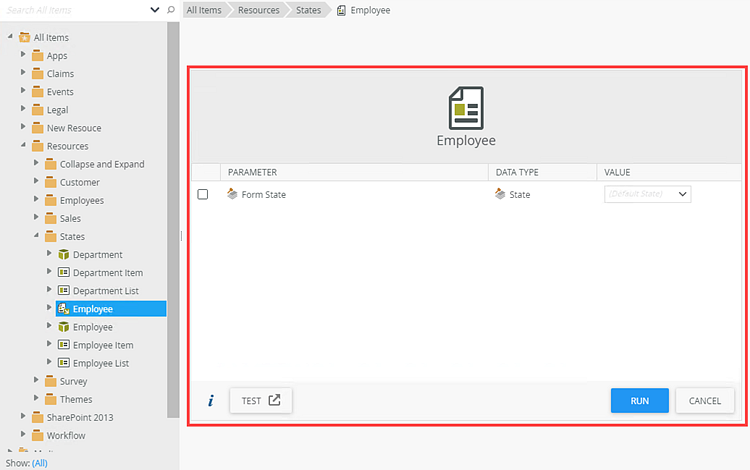Click the Workflow folder icon
Screen dimensions: 750x470
point(37,436)
